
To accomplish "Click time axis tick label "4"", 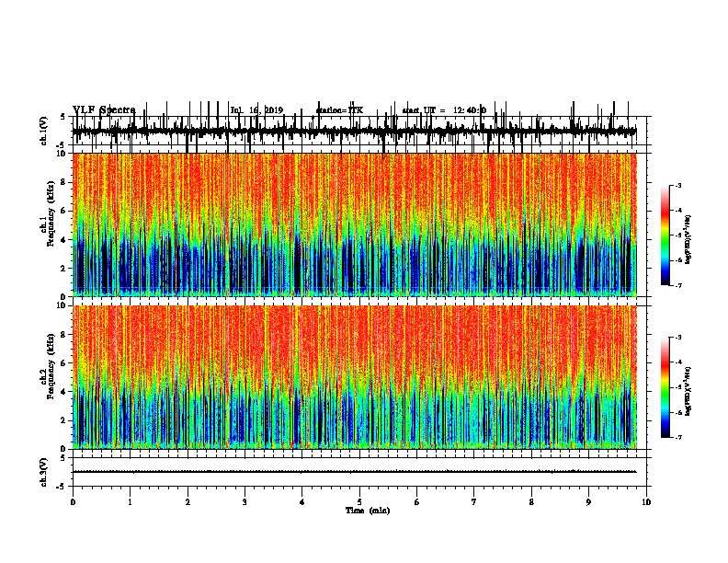I will tap(302, 502).
